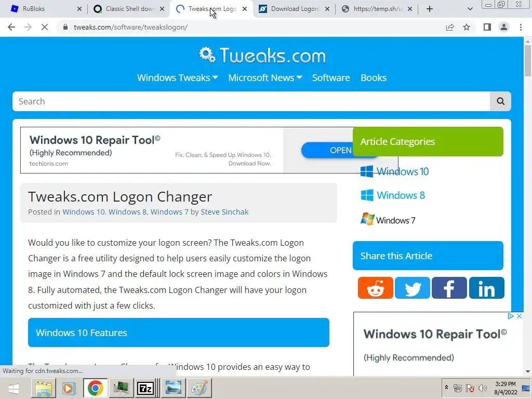532x399 pixels.
Task: Share article on Facebook
Action: pos(449,288)
